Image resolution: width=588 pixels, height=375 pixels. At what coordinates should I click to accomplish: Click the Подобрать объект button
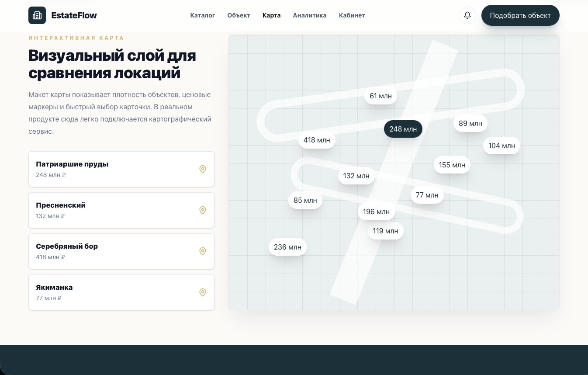point(520,15)
